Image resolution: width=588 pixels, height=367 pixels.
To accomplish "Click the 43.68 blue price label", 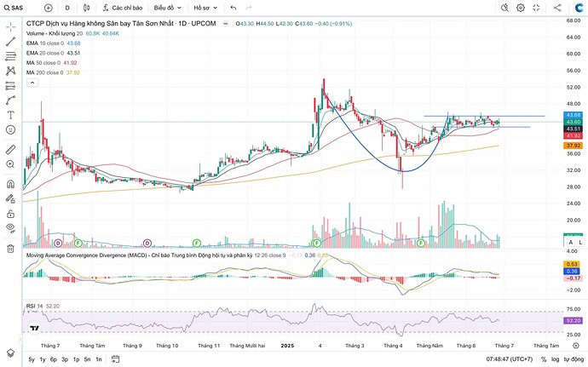I will pos(574,115).
